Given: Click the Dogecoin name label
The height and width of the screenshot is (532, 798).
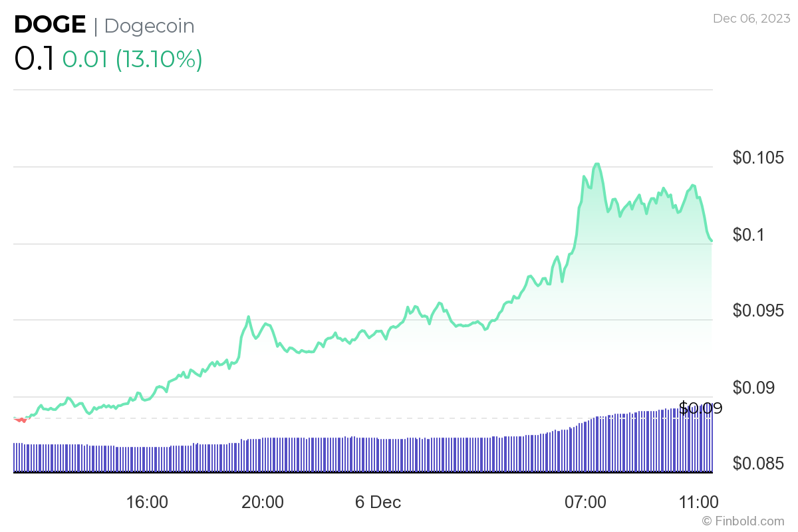Looking at the screenshot, I should (x=150, y=26).
